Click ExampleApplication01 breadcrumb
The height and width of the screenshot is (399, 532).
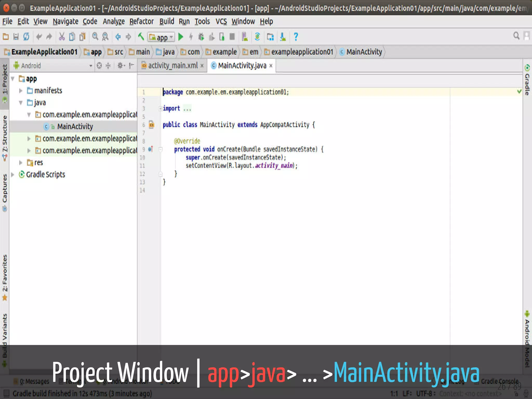point(41,52)
